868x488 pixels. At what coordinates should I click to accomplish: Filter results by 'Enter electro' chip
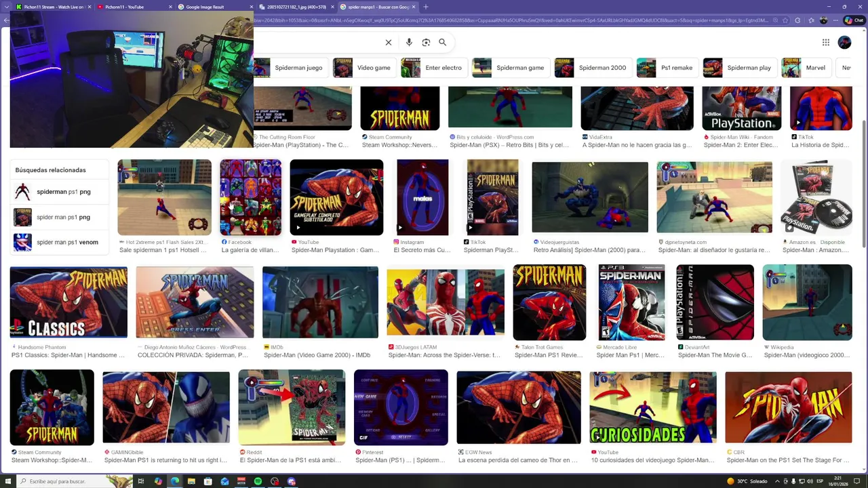pyautogui.click(x=433, y=68)
